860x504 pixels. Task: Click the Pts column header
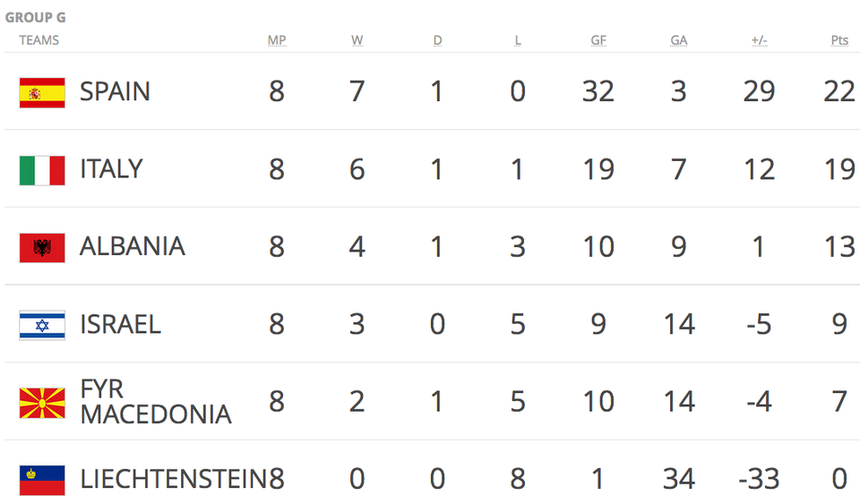pyautogui.click(x=839, y=40)
